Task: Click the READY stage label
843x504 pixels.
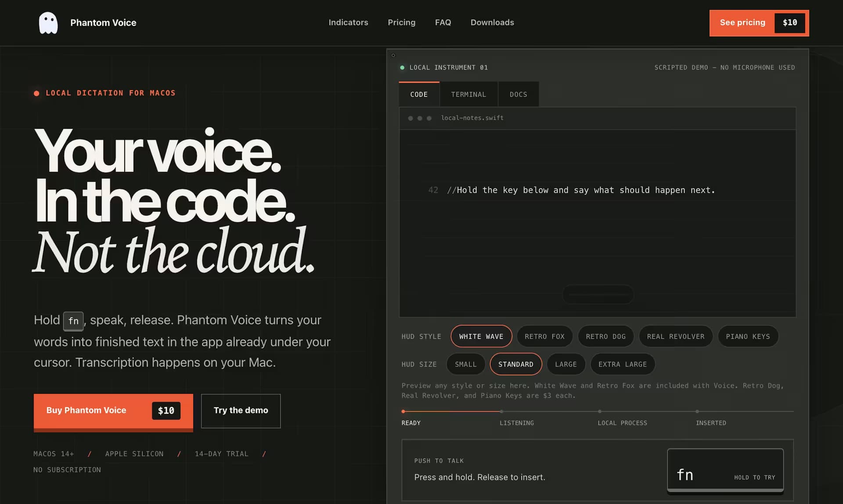Action: [x=411, y=423]
